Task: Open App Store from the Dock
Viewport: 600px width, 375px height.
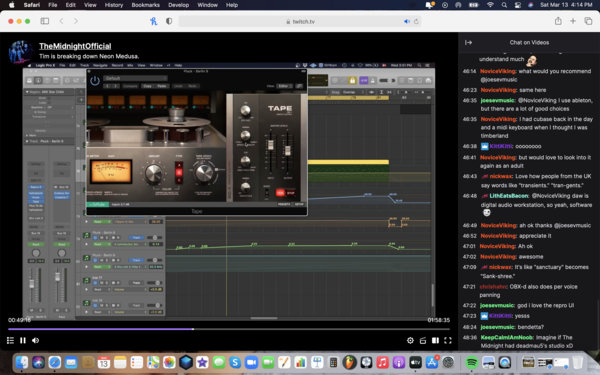Action: (432, 362)
